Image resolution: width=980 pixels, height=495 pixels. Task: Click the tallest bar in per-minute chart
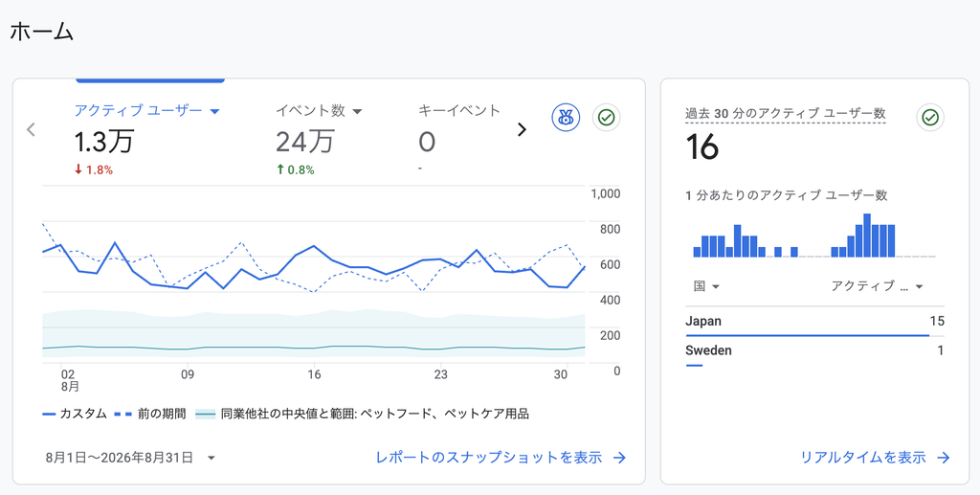[867, 235]
